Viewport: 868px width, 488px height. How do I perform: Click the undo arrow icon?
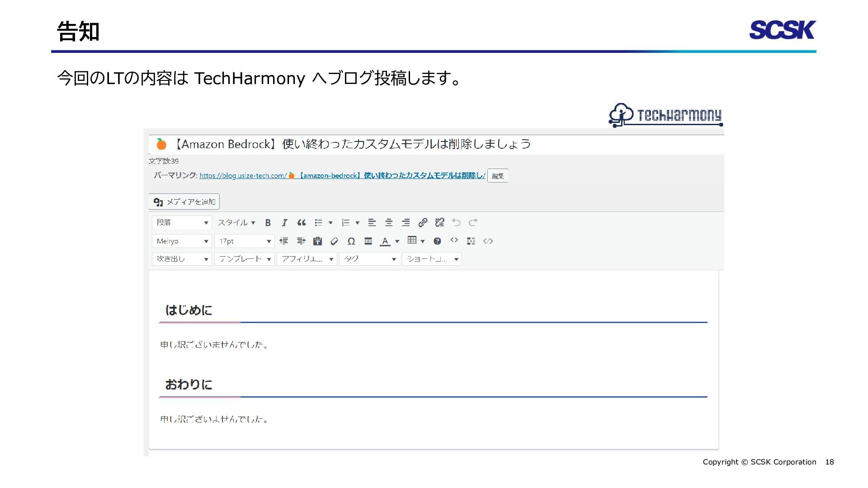[456, 223]
